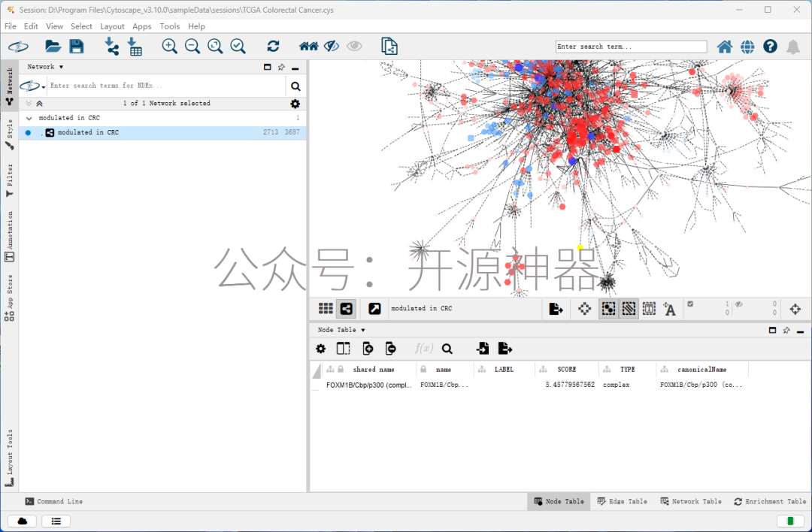Go to the Cytoscape home icon
Image resolution: width=812 pixels, height=532 pixels.
tap(725, 47)
